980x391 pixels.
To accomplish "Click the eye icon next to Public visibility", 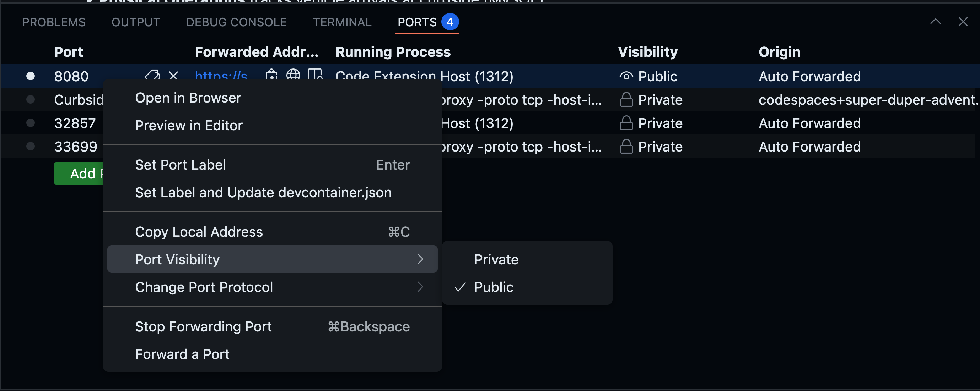I will (626, 76).
